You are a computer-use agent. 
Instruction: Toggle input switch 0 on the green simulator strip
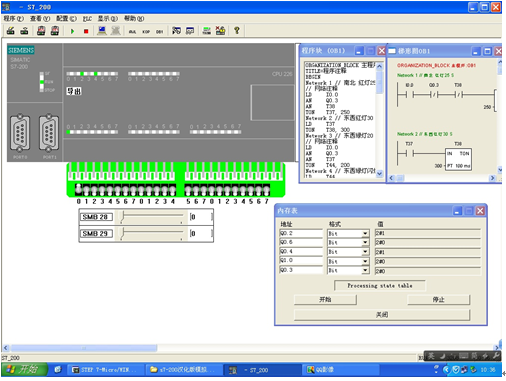coord(79,189)
